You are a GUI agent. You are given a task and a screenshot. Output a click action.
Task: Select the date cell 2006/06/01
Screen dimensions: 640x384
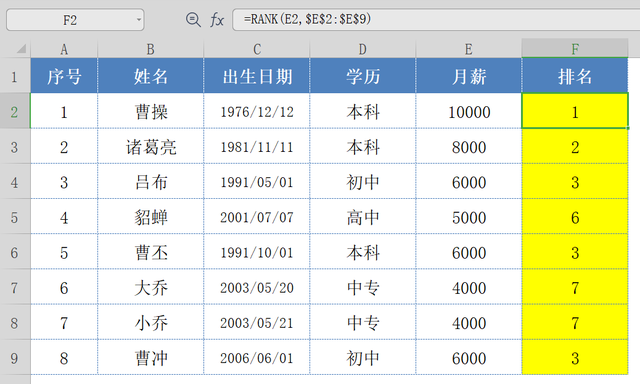[x=257, y=357]
